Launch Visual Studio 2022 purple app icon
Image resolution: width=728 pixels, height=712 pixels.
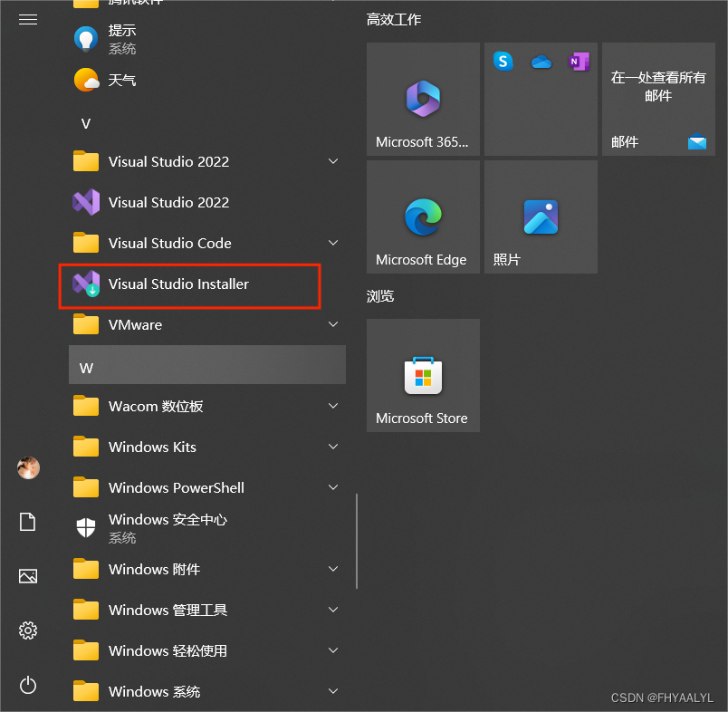pos(86,202)
